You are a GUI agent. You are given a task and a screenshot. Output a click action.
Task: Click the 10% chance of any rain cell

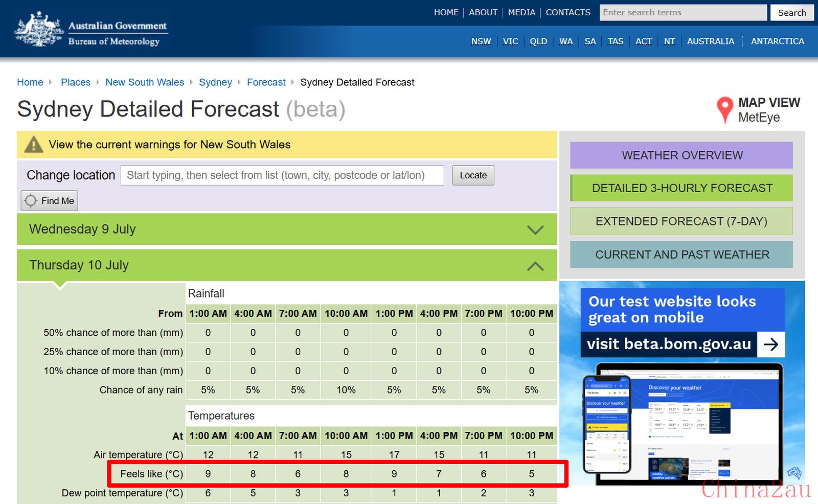[x=346, y=390]
